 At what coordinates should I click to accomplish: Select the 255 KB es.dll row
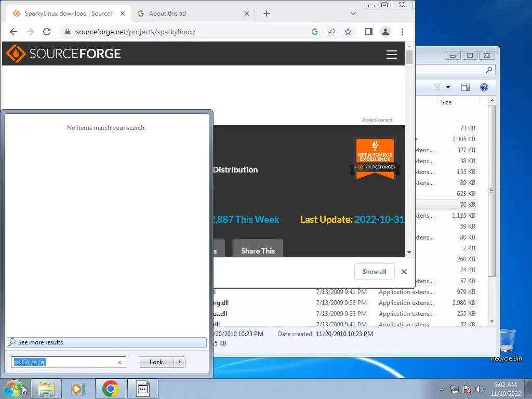click(x=344, y=313)
